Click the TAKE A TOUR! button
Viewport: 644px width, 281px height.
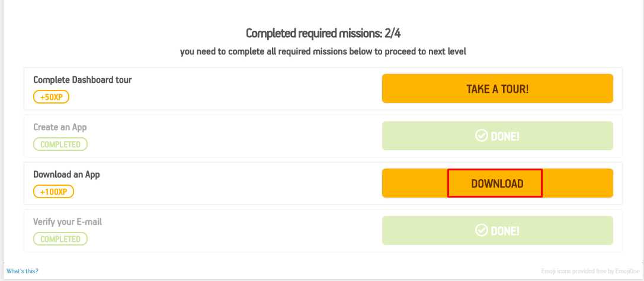tap(497, 89)
